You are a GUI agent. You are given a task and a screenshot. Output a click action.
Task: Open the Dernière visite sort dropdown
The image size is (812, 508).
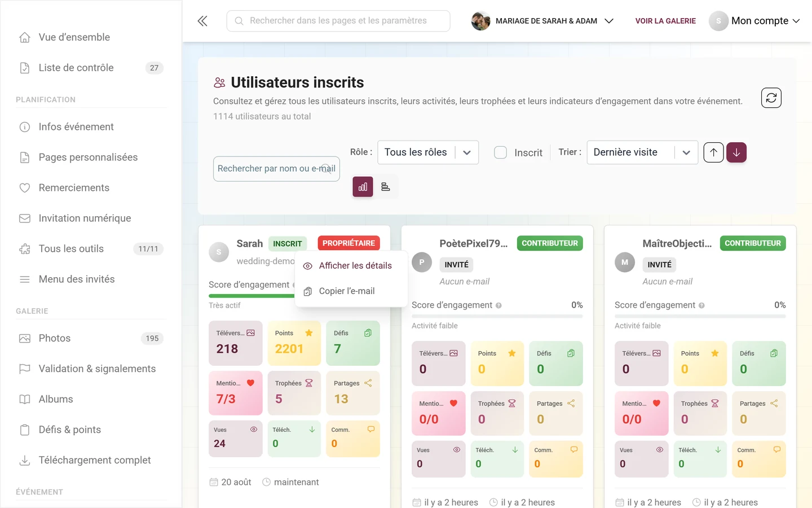pos(642,152)
